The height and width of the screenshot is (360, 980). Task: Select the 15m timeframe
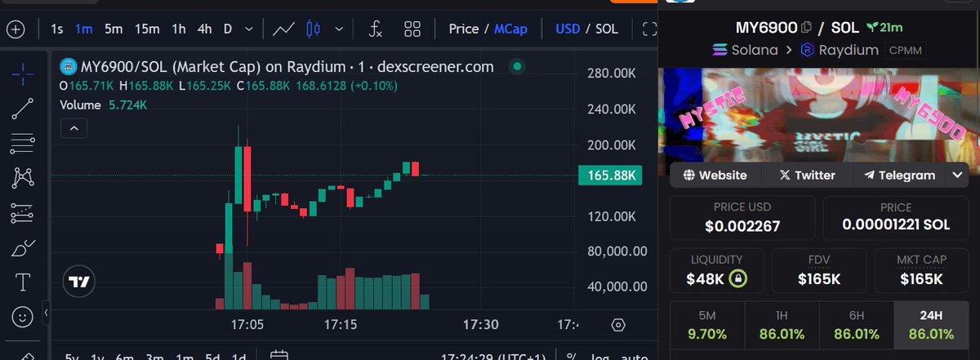click(147, 29)
